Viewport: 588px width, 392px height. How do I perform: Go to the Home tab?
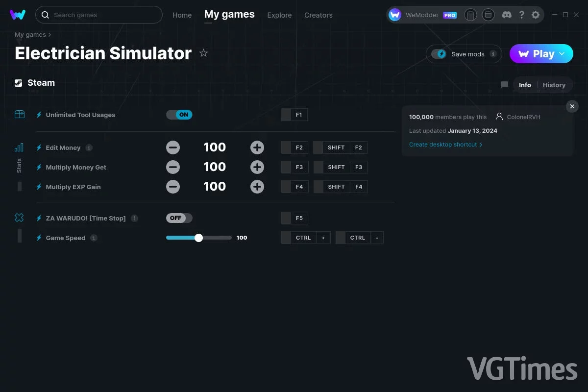click(x=182, y=15)
